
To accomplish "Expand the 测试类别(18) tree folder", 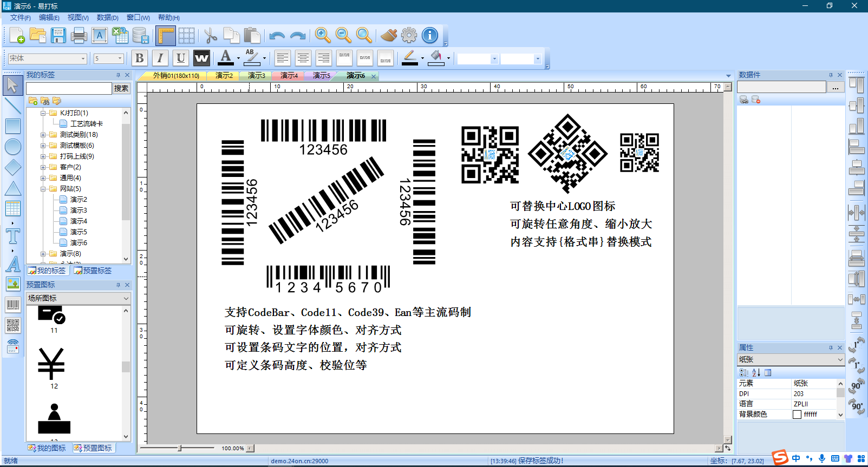I will (43, 135).
